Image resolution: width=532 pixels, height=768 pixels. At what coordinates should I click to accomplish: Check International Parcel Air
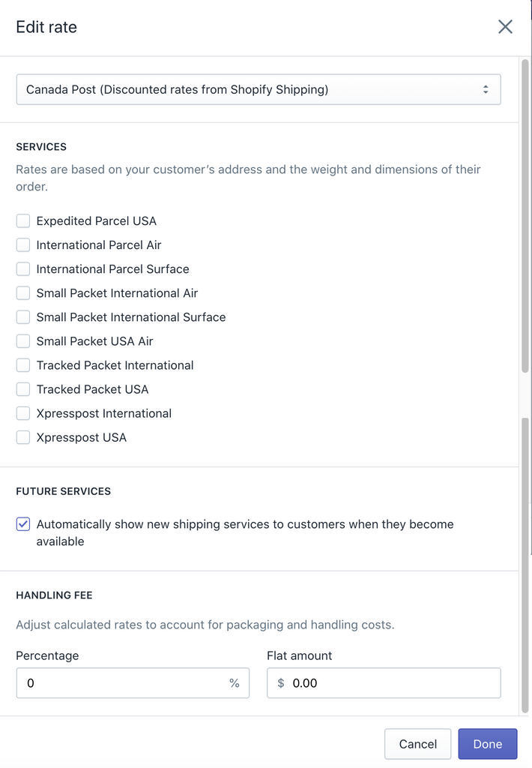22,244
